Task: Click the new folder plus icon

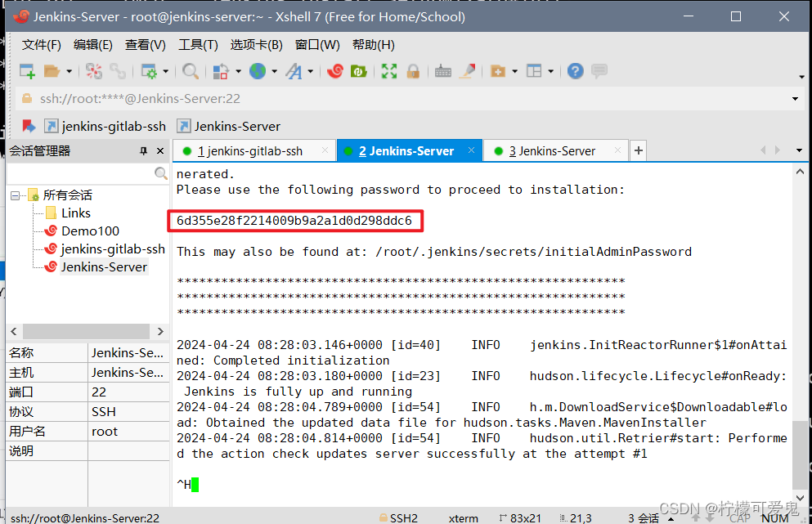Action: (498, 71)
